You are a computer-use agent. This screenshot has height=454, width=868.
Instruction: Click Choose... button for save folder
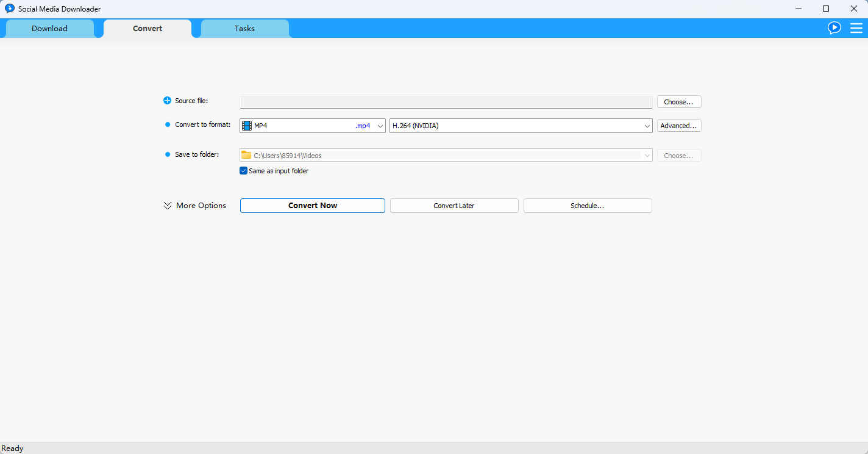pyautogui.click(x=679, y=156)
